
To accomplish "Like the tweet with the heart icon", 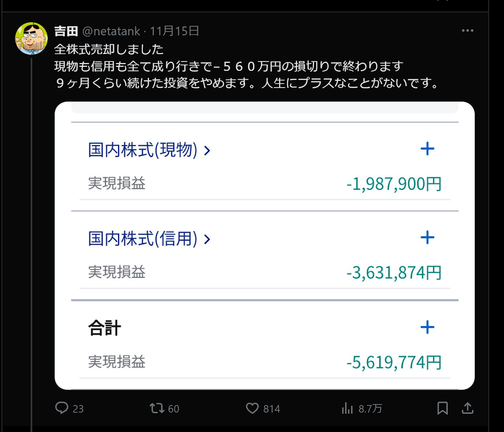I will click(252, 408).
